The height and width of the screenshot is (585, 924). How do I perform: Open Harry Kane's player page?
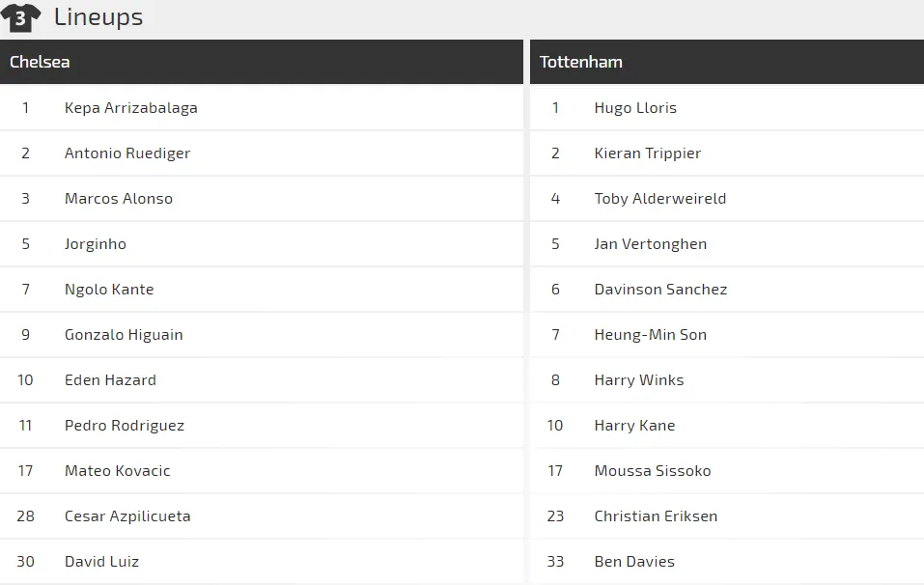click(634, 425)
